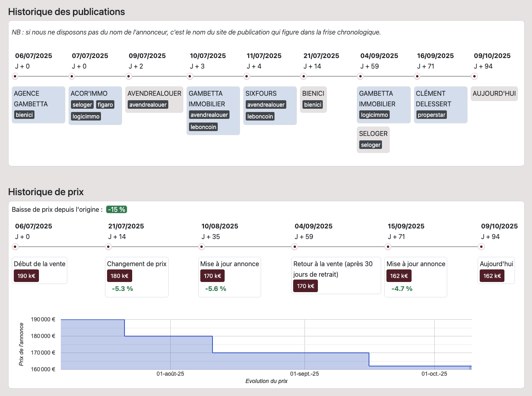Click the bienici tag in Agence Gambetta card
Image resolution: width=532 pixels, height=396 pixels.
(x=24, y=115)
